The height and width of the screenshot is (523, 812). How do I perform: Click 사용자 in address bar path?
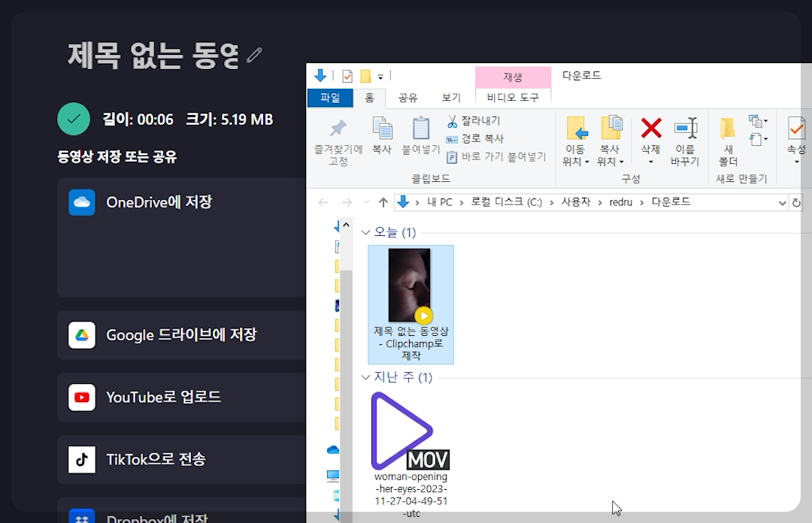point(576,202)
